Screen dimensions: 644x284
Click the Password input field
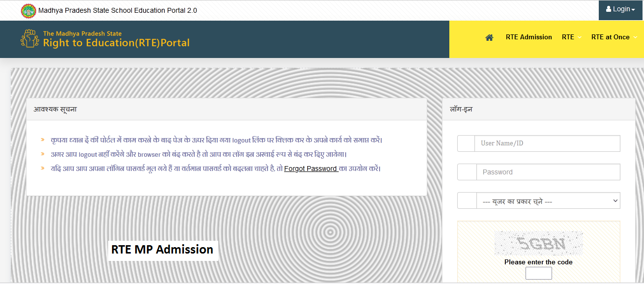[547, 172]
